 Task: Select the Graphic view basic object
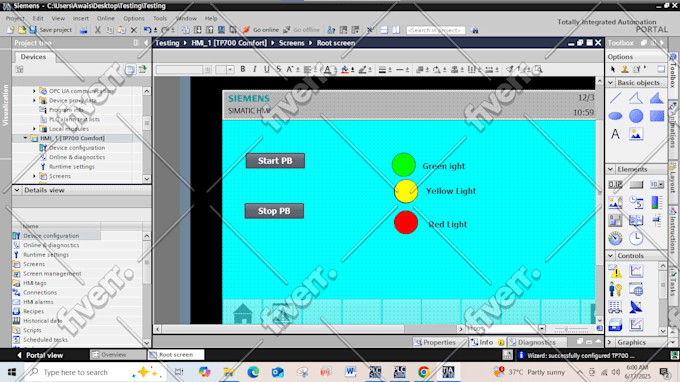coord(636,134)
